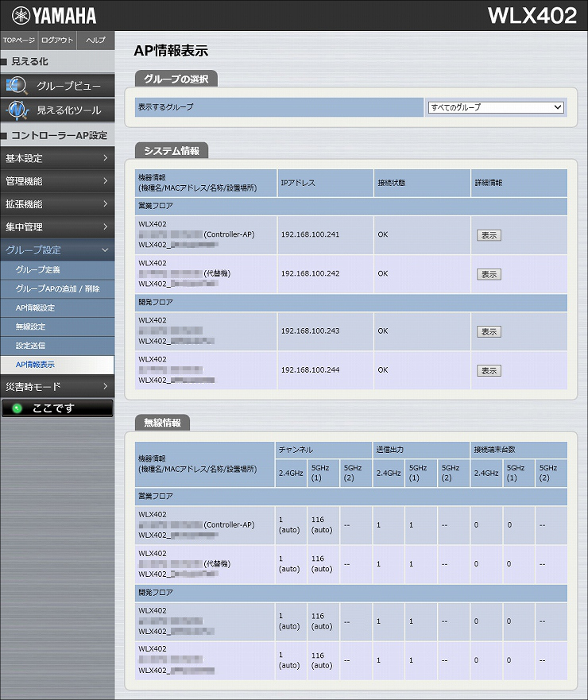The image size is (588, 700).
Task: Open AP情報設定 submenu item
Action: coord(57,307)
